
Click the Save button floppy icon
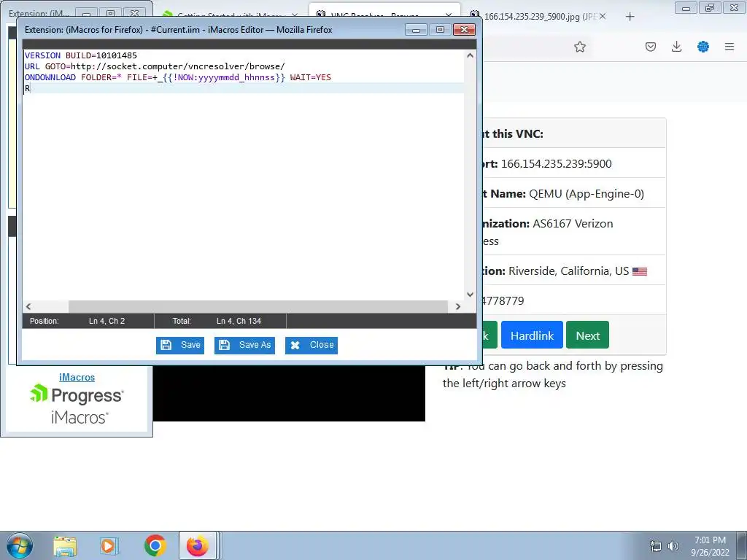(166, 345)
